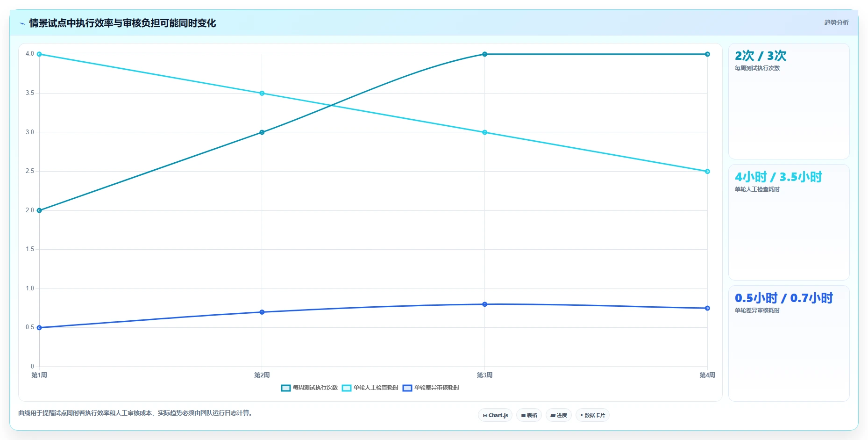The image size is (868, 440).
Task: Click the 趋势分析 label in the header
Action: [x=836, y=22]
